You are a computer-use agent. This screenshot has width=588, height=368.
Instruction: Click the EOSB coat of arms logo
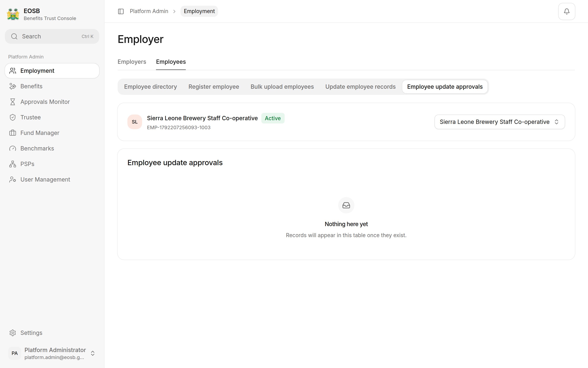coord(13,14)
